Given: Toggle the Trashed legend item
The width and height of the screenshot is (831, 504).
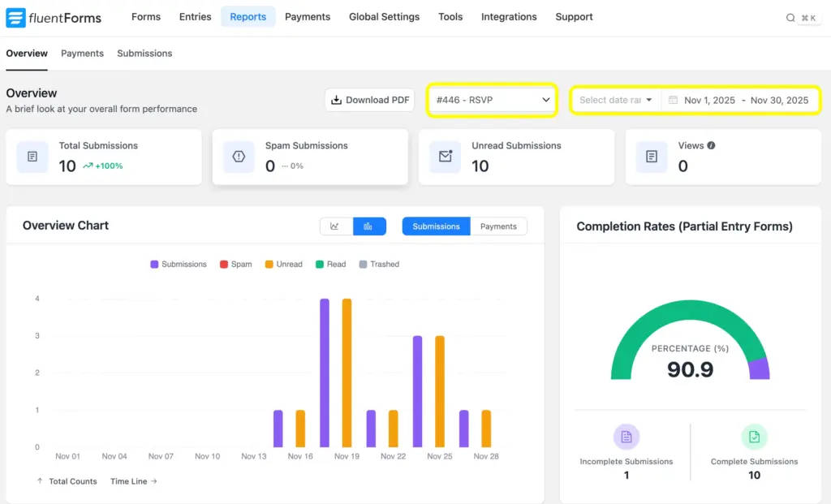Looking at the screenshot, I should (x=379, y=264).
